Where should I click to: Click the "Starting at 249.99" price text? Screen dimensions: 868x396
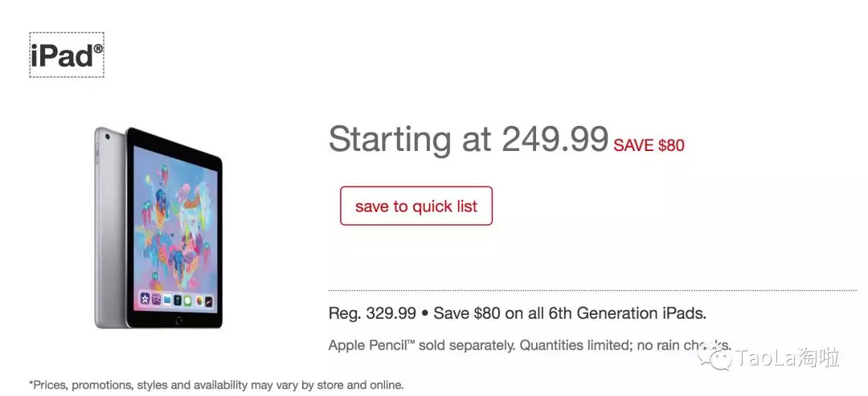(x=468, y=139)
